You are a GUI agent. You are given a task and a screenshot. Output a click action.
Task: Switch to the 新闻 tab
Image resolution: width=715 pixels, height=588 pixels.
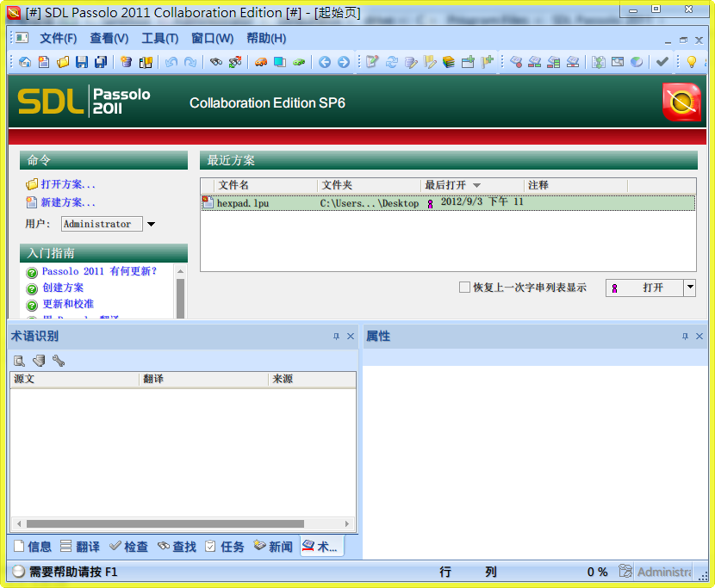[x=273, y=546]
